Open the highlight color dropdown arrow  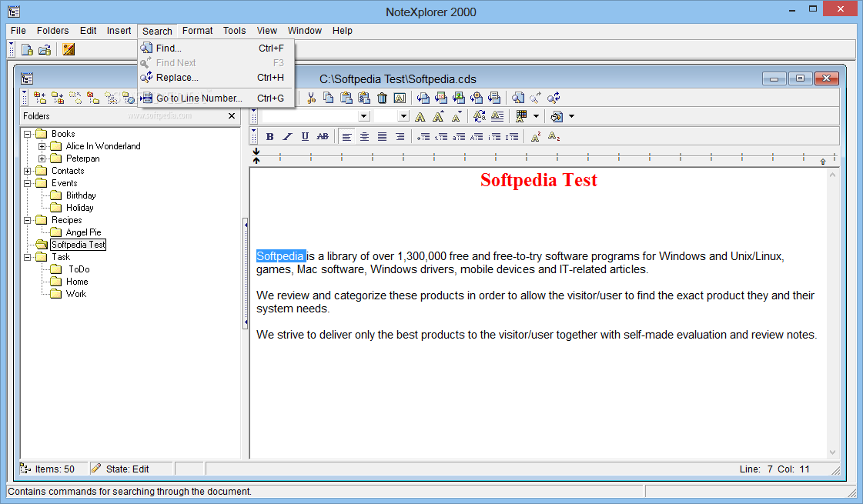(571, 116)
